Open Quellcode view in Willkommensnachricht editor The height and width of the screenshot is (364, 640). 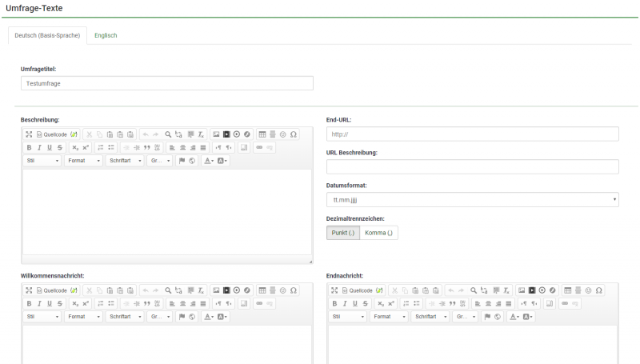pos(51,290)
